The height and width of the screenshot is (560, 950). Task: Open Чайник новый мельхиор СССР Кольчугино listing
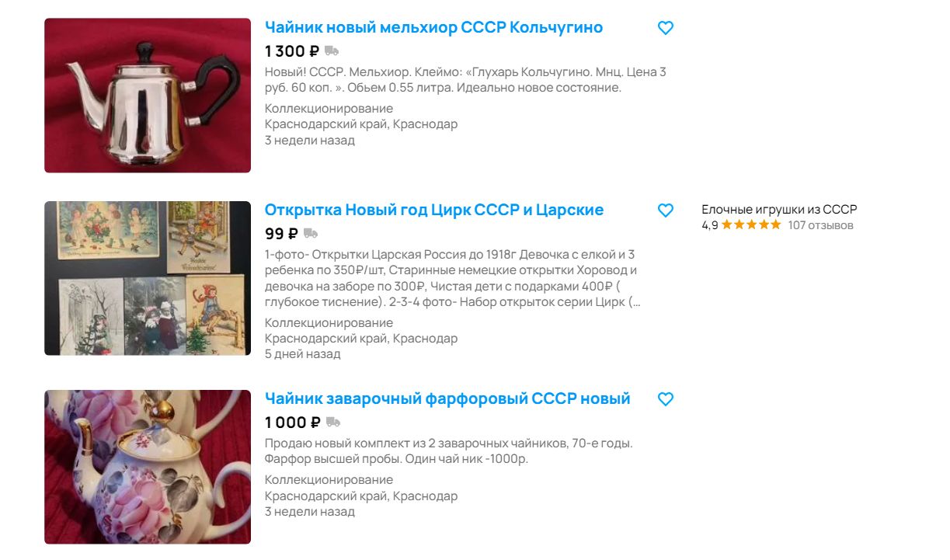coord(433,27)
